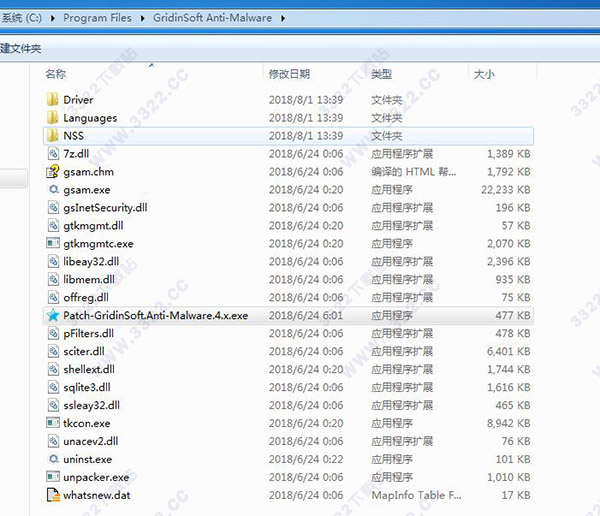
Task: Click the 2018/8/1 13:39 date of Languages
Action: click(x=306, y=118)
